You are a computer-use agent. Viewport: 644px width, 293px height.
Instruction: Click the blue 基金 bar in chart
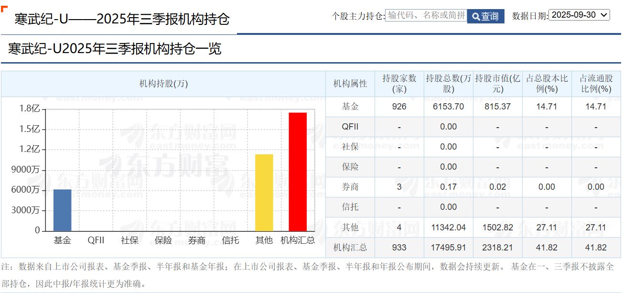pyautogui.click(x=63, y=210)
